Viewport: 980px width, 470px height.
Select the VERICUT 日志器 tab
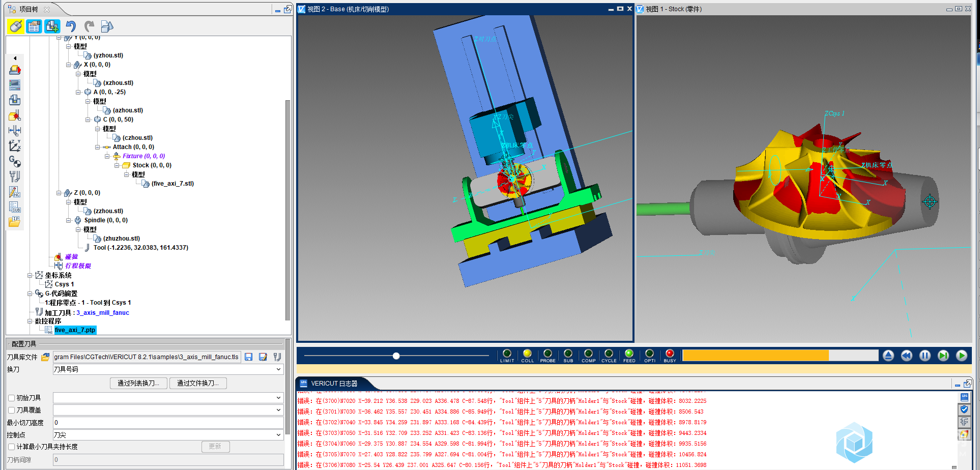click(x=334, y=384)
